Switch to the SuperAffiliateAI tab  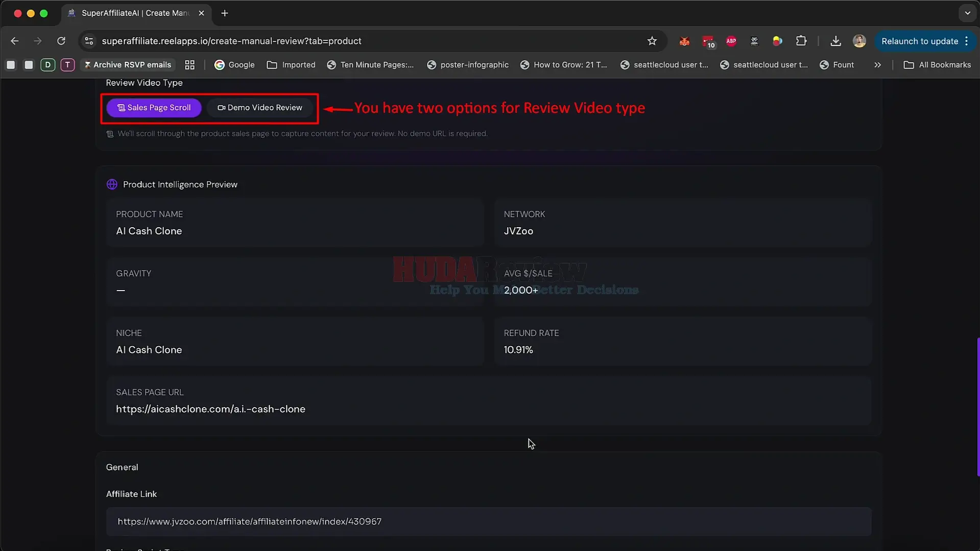pos(135,13)
